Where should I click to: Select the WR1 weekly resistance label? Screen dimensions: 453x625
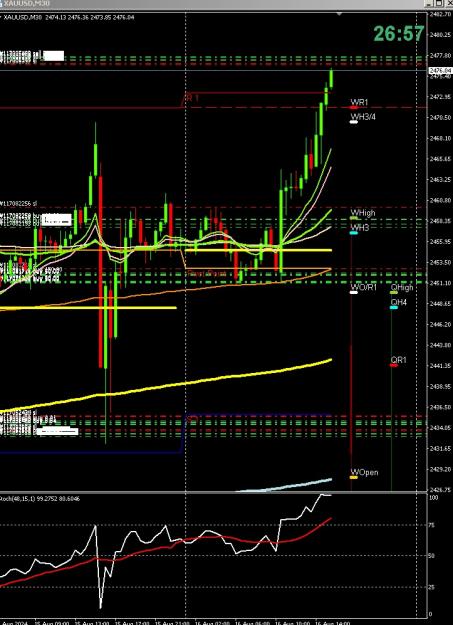(x=359, y=102)
